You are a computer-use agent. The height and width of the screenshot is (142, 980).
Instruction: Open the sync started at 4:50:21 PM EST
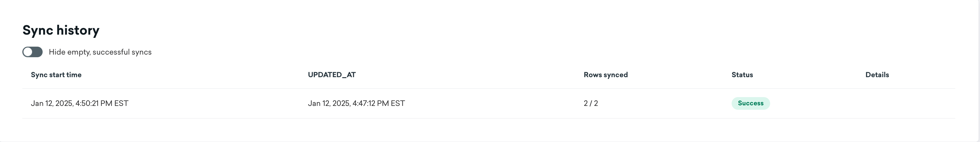coord(79,103)
